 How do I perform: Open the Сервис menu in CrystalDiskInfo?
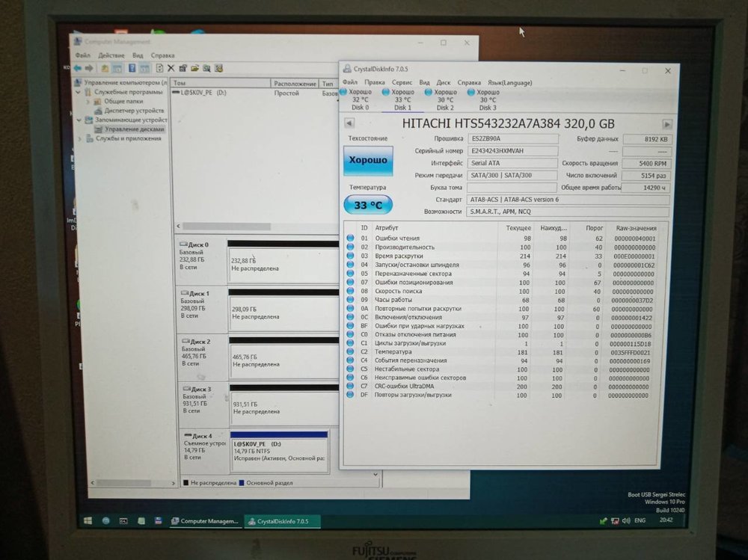(x=402, y=82)
